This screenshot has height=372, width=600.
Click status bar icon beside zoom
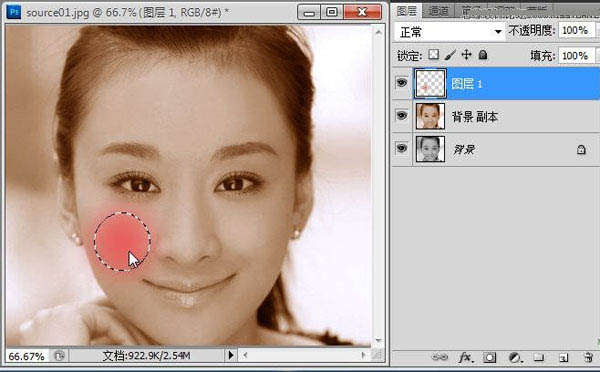coord(59,356)
